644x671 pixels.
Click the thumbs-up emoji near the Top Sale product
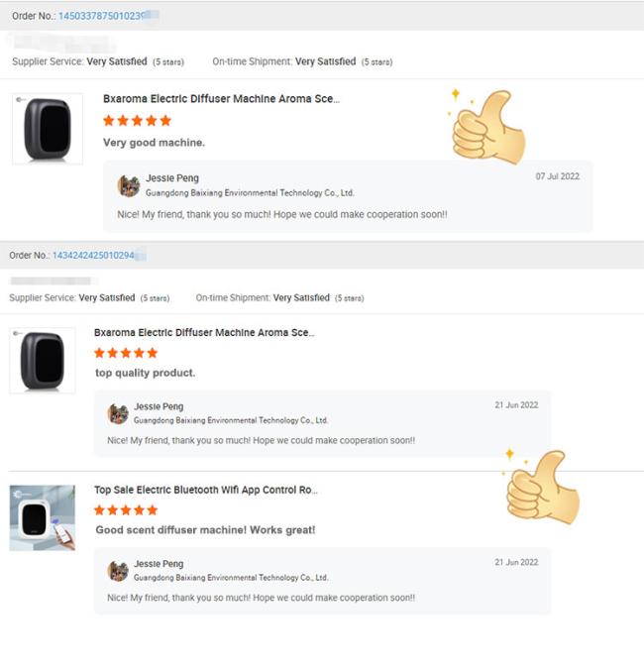tap(541, 488)
